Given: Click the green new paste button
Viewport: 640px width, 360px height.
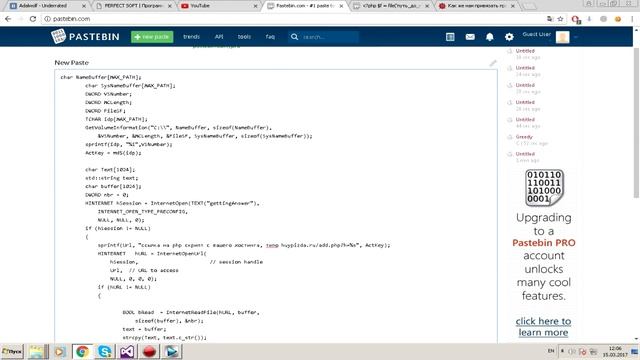Looking at the screenshot, I should [x=152, y=37].
